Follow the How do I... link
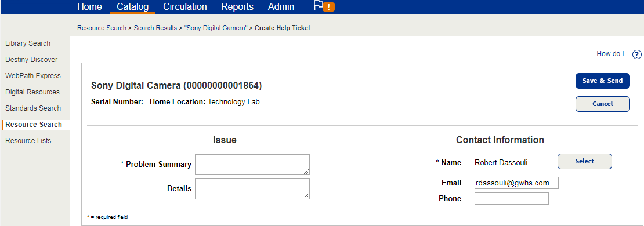The image size is (644, 226). tap(613, 54)
